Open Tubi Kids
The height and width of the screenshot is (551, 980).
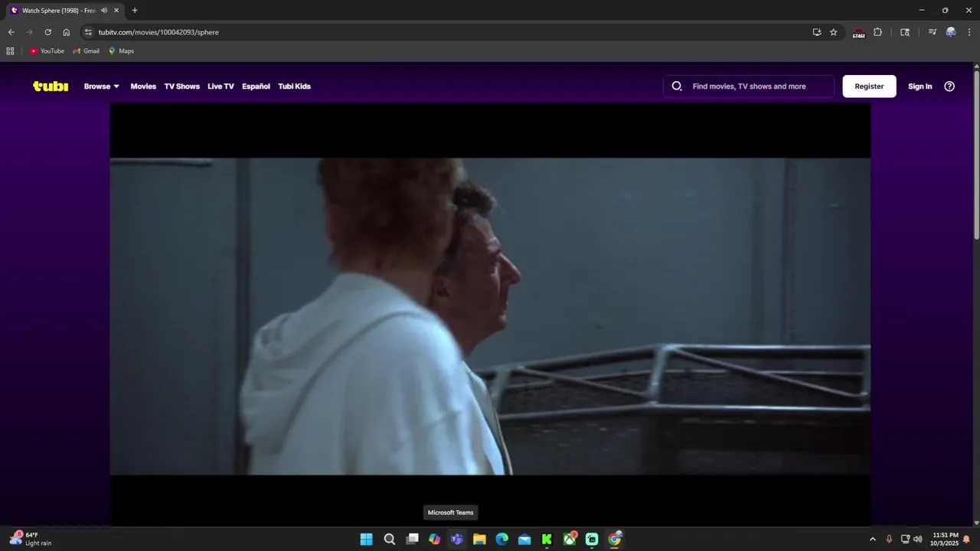(294, 86)
